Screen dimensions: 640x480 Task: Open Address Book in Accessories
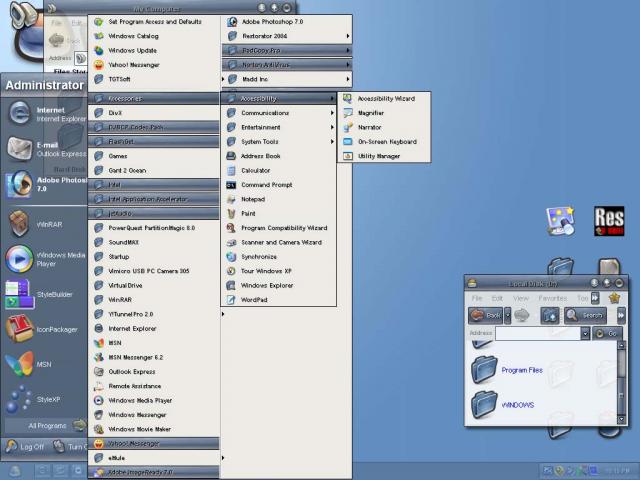[278, 156]
